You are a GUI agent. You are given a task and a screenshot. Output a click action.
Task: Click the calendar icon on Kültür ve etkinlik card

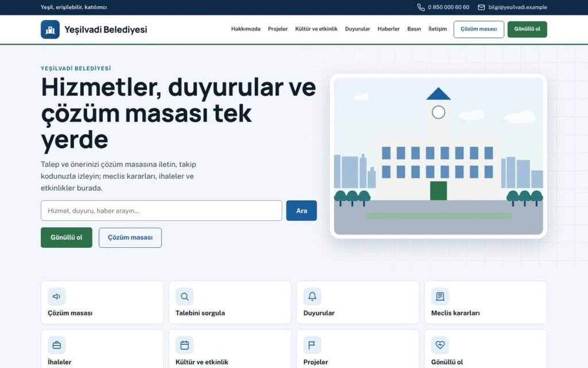tap(184, 345)
